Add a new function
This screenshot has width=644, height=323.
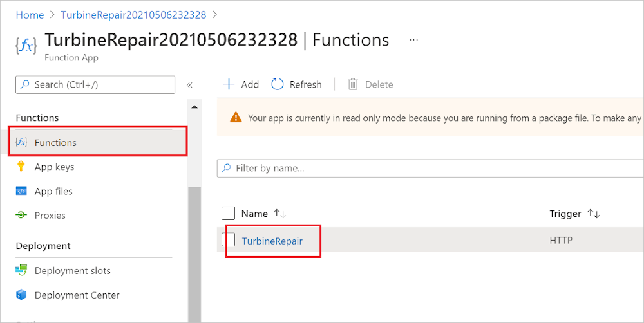click(241, 84)
